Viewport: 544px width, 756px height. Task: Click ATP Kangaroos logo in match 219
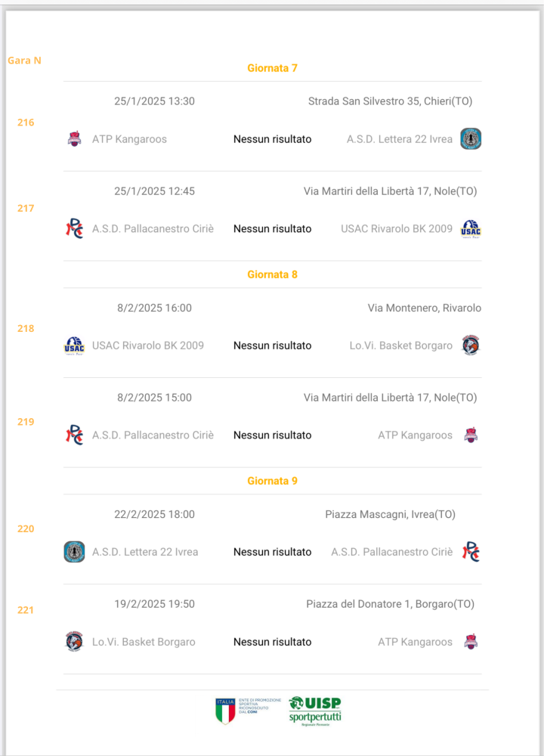(x=471, y=435)
